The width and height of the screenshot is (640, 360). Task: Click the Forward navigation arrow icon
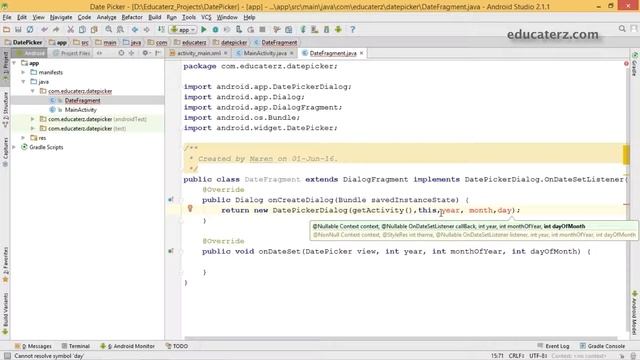[146, 29]
